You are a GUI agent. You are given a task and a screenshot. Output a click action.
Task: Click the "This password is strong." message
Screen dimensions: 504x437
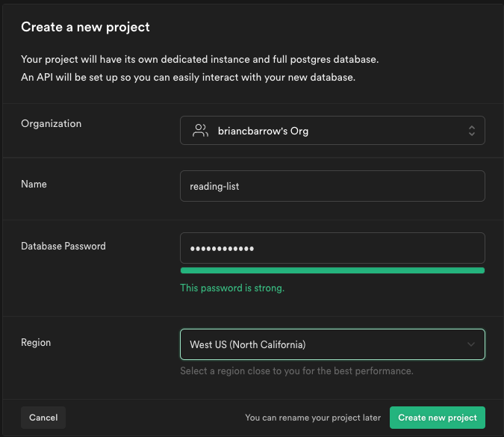coord(232,288)
